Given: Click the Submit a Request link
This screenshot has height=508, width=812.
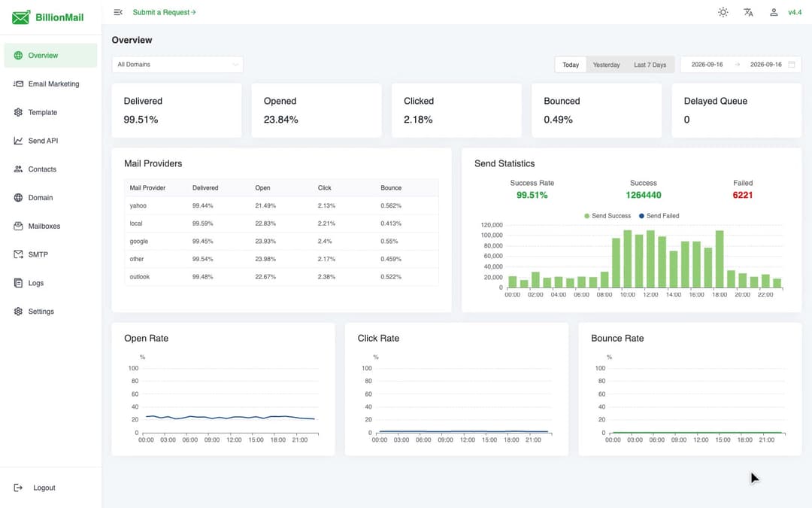Looking at the screenshot, I should point(164,12).
